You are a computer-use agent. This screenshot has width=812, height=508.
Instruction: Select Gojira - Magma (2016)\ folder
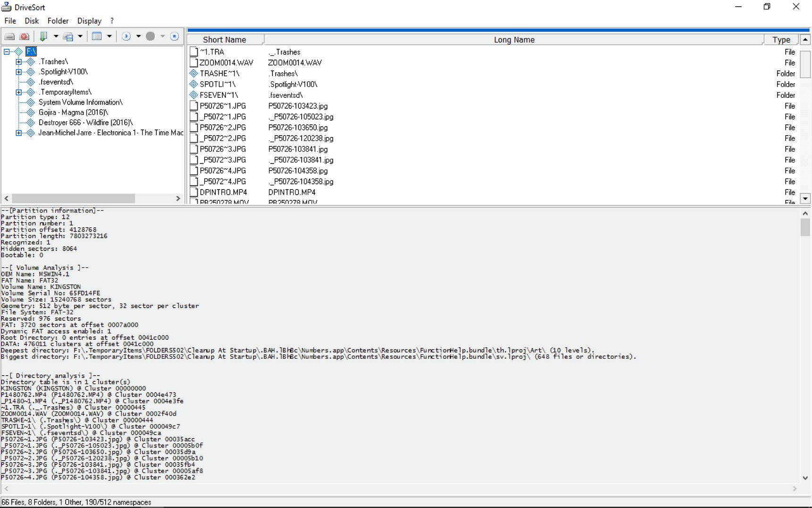(x=73, y=112)
